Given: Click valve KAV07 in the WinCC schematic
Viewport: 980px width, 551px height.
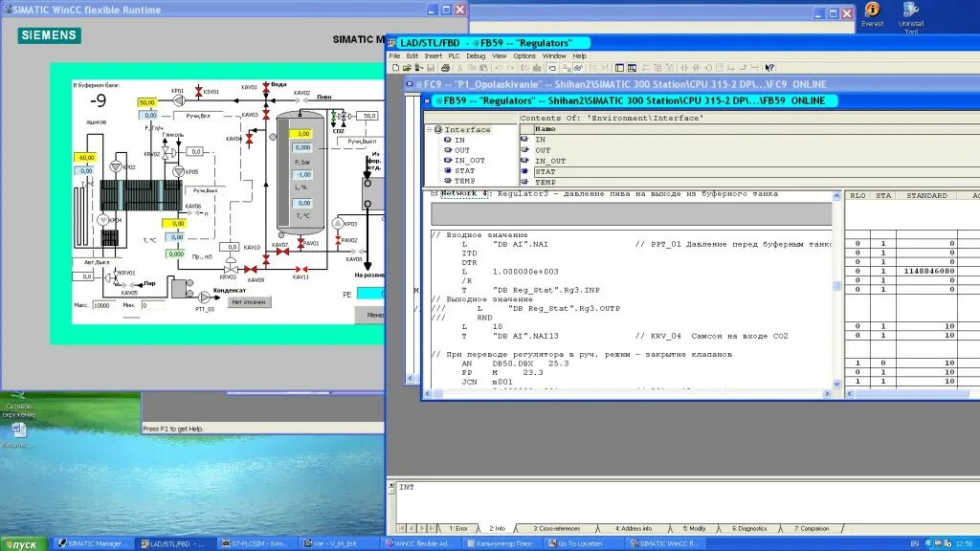Looking at the screenshot, I should point(282,252).
